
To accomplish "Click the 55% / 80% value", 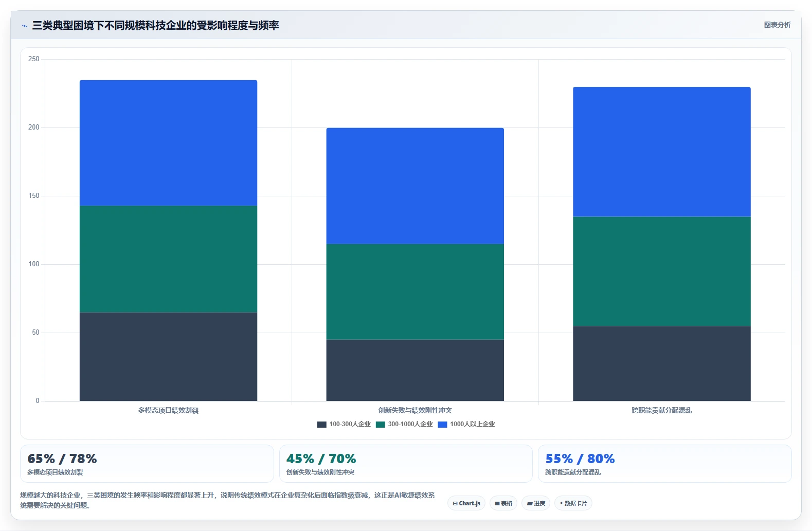I will [x=580, y=459].
